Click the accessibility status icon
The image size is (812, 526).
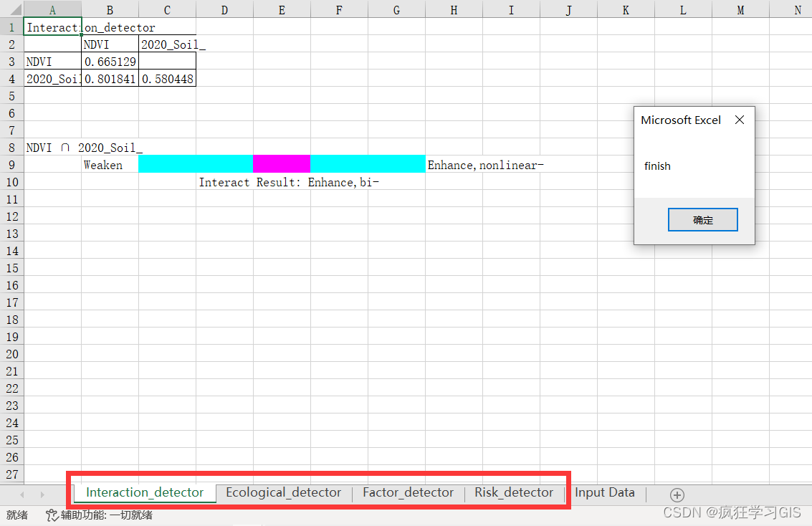point(52,515)
